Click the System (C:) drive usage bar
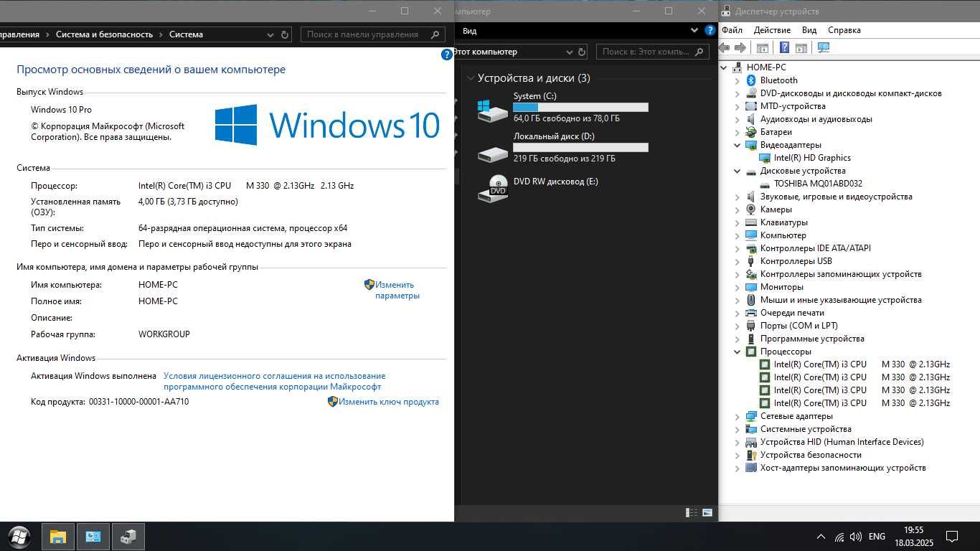This screenshot has height=551, width=980. pos(580,107)
